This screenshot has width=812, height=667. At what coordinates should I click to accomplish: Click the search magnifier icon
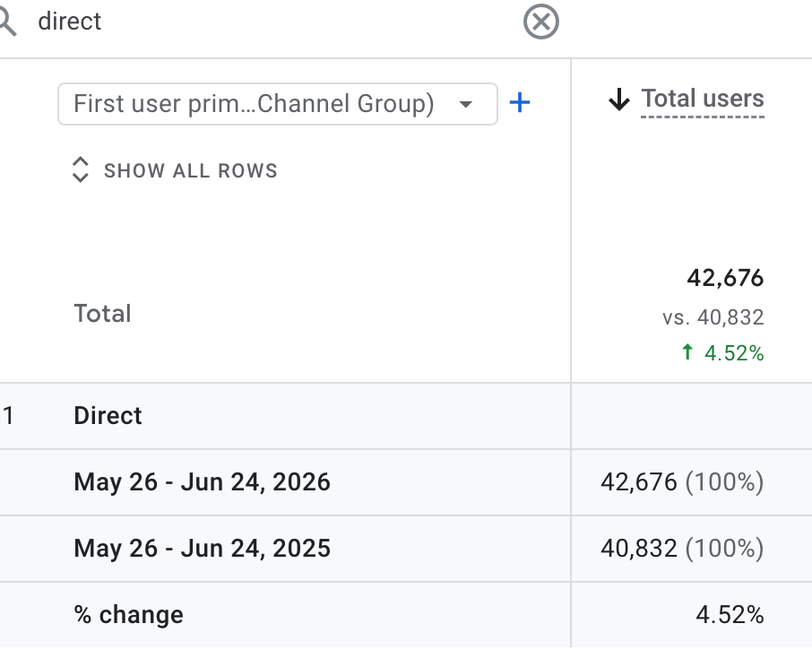click(7, 22)
